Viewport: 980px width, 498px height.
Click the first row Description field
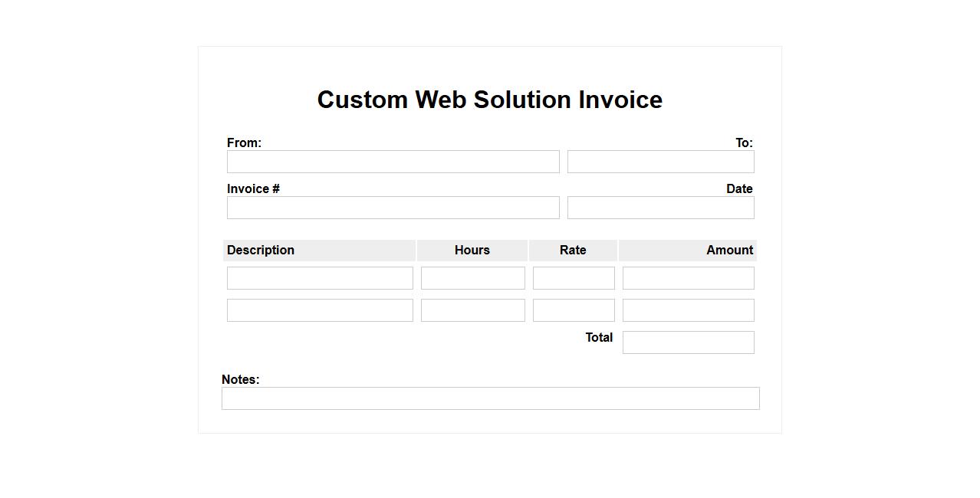[320, 278]
